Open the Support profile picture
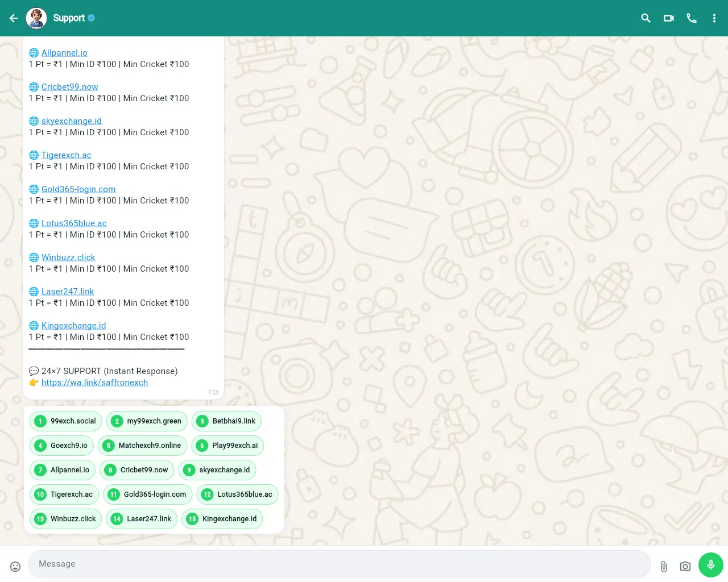The image size is (728, 582). click(x=36, y=18)
